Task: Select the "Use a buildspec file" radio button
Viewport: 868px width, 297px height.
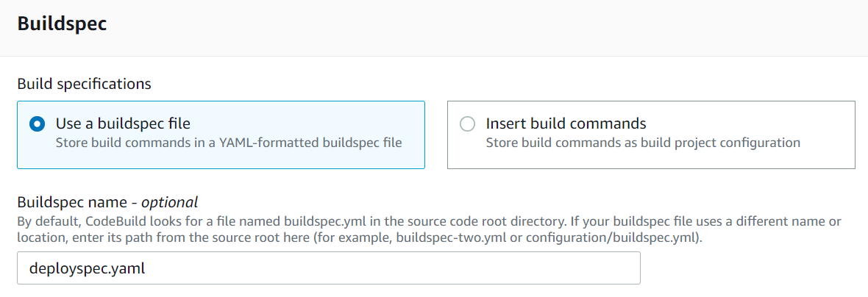Action: click(37, 124)
